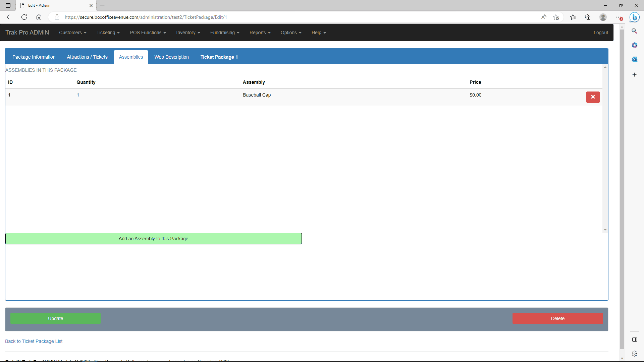Click the page vertical scrollbar thumb

[622, 189]
